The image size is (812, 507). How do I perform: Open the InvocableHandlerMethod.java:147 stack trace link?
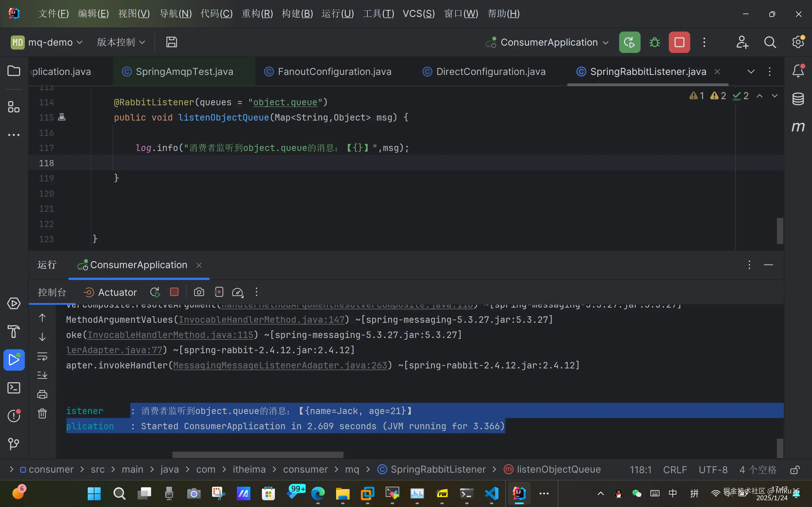261,320
